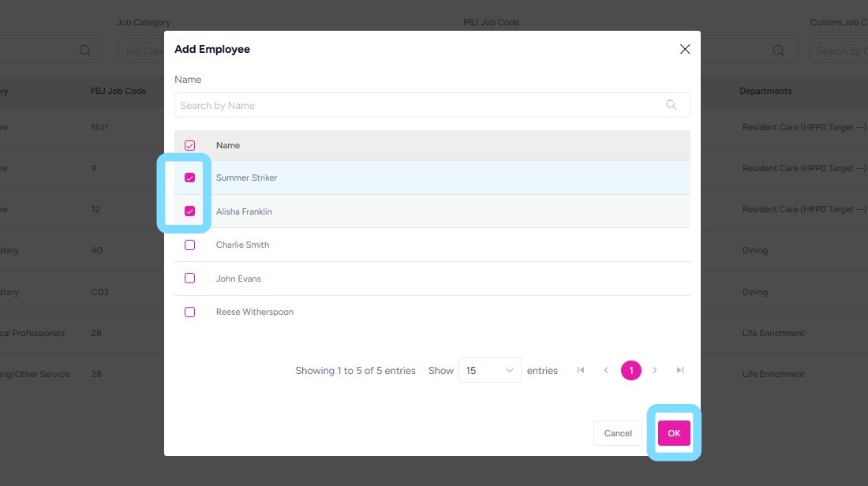Uncheck Summer Striker checkbox
Image resolution: width=868 pixels, height=486 pixels.
[189, 178]
